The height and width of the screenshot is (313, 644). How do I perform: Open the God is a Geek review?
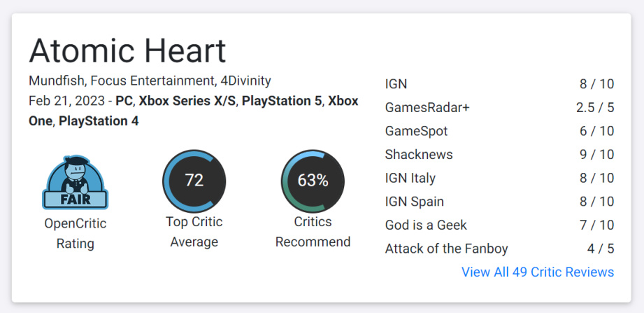pos(426,225)
